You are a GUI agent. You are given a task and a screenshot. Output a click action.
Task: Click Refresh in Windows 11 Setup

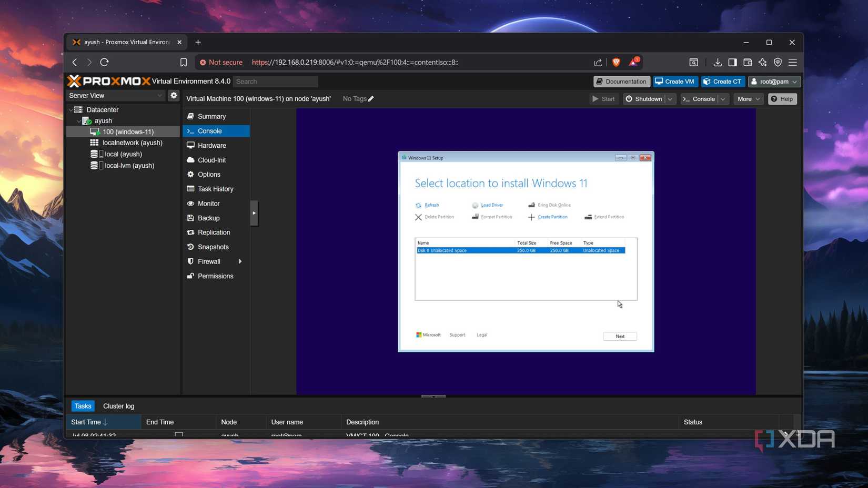[x=430, y=205]
